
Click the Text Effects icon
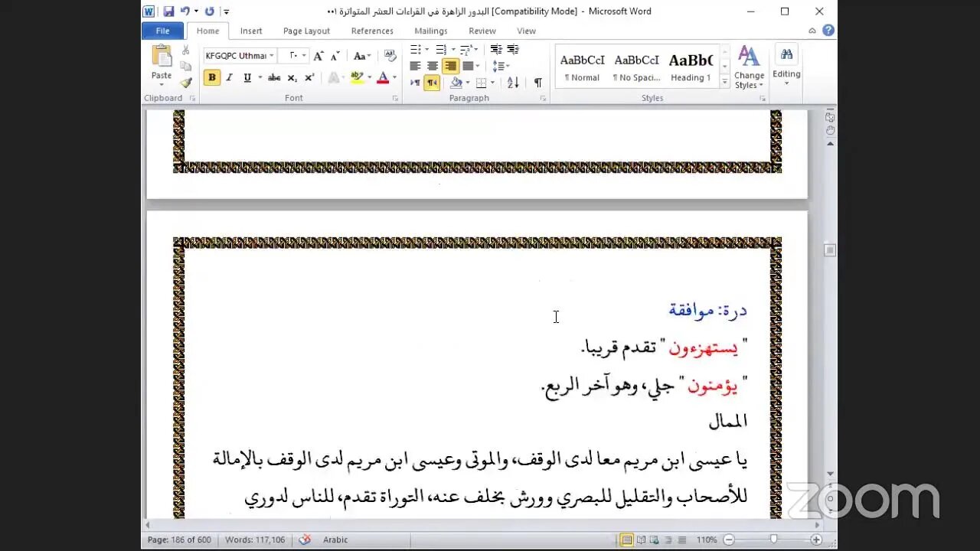tap(333, 77)
